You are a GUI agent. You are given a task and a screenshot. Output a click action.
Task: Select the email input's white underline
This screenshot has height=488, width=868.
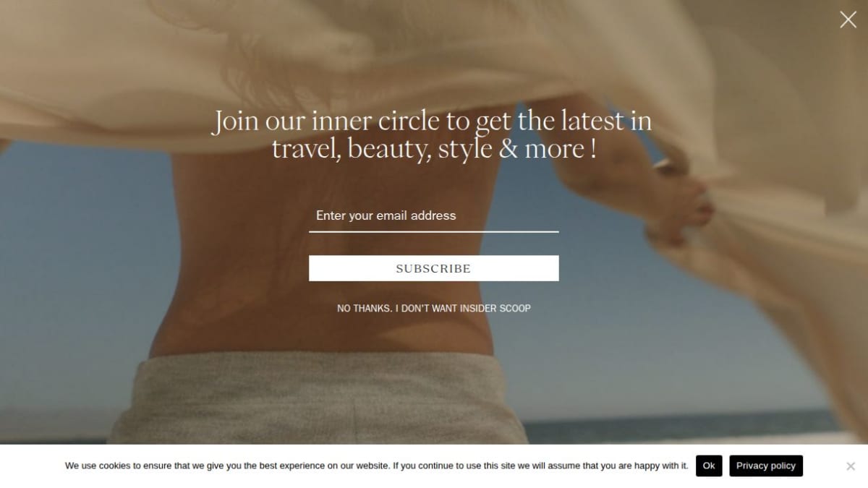tap(434, 231)
